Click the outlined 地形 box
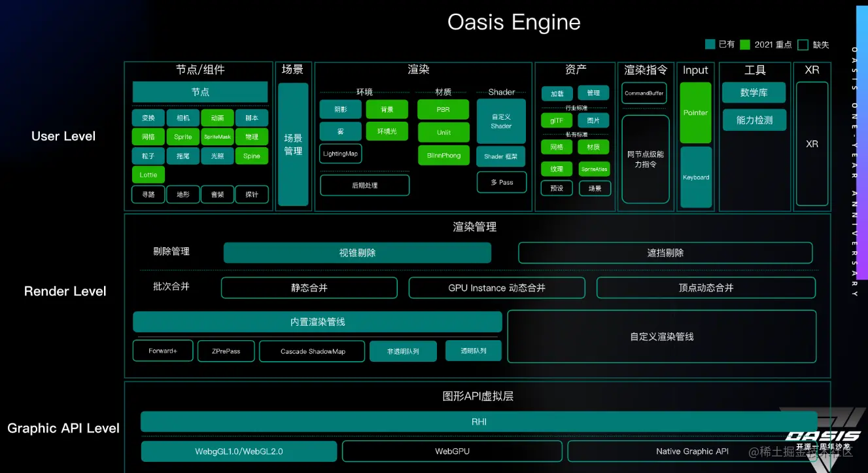Image resolution: width=868 pixels, height=473 pixels. click(183, 194)
